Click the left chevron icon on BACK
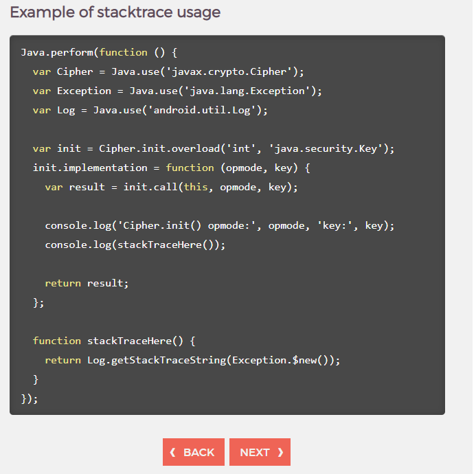This screenshot has width=476, height=474. point(172,452)
